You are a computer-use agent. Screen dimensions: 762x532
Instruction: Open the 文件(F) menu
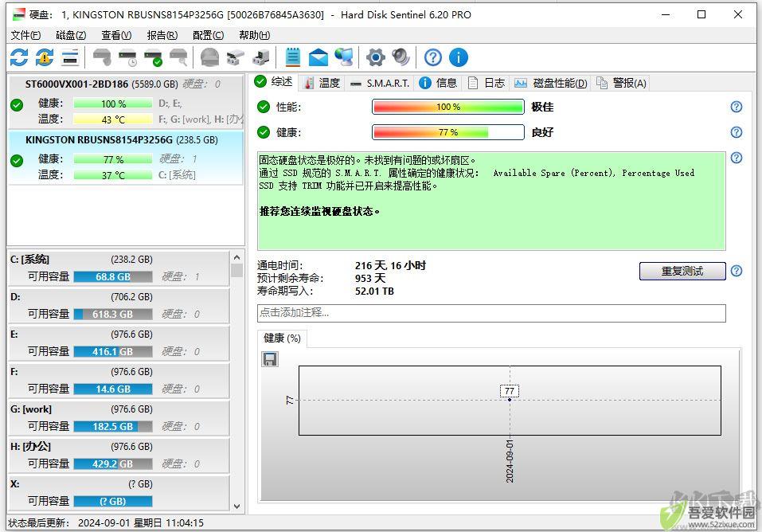click(25, 35)
